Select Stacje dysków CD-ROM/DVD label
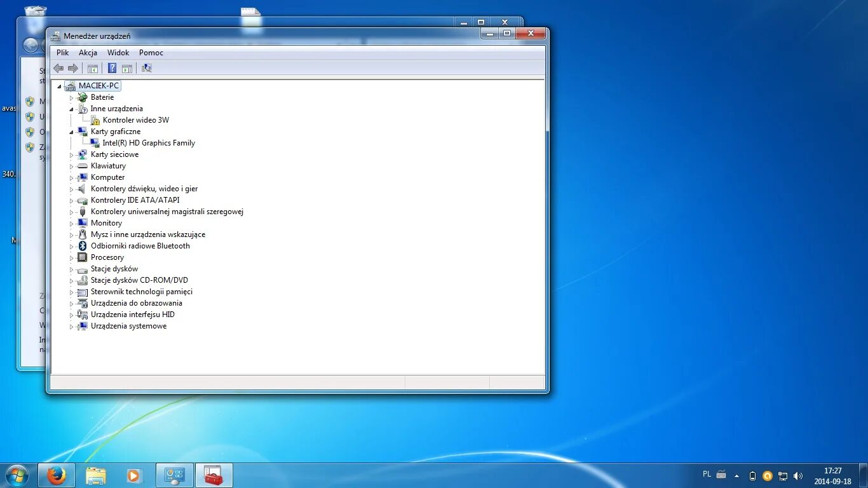This screenshot has width=868, height=488. point(139,280)
